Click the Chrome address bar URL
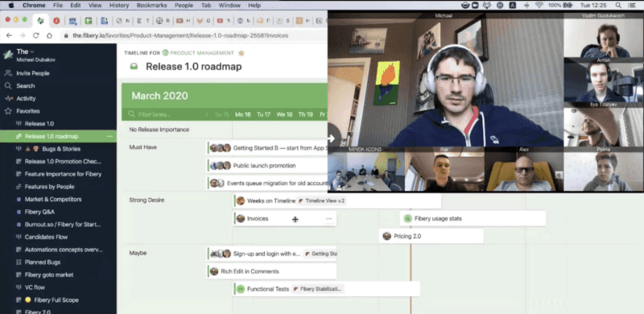This screenshot has width=644, height=314. (x=180, y=35)
